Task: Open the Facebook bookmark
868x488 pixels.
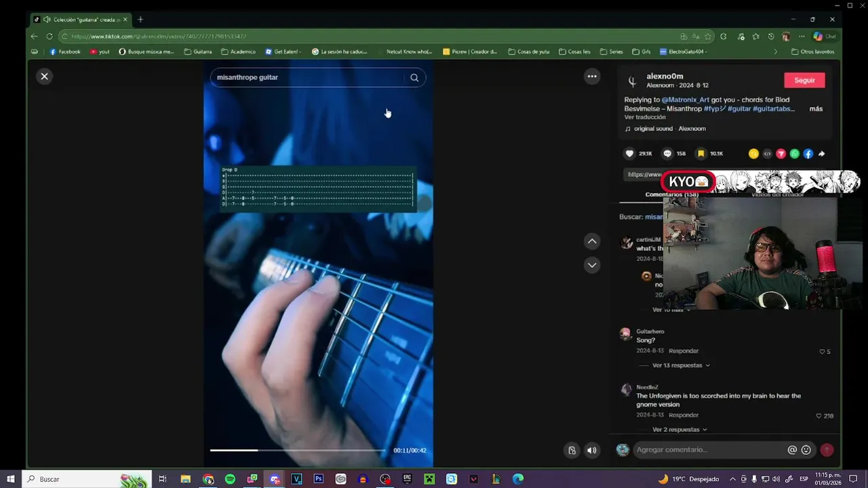Action: [x=65, y=52]
